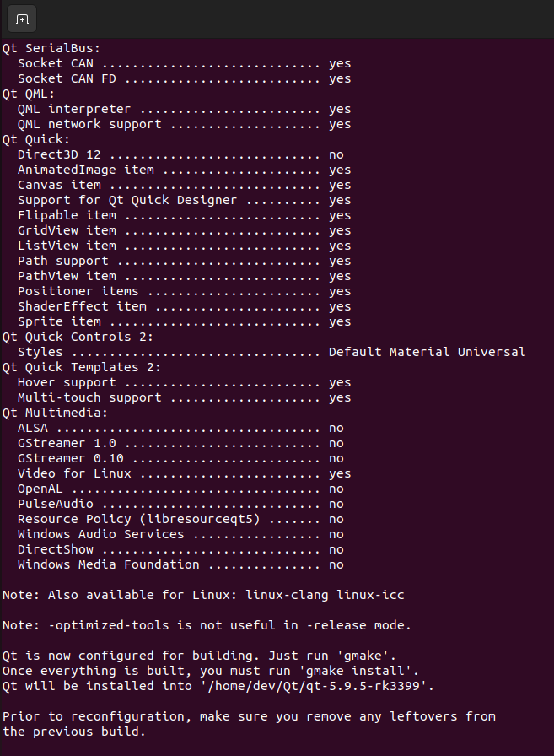Click the '-optimized-tools' word in note

pyautogui.click(x=109, y=625)
